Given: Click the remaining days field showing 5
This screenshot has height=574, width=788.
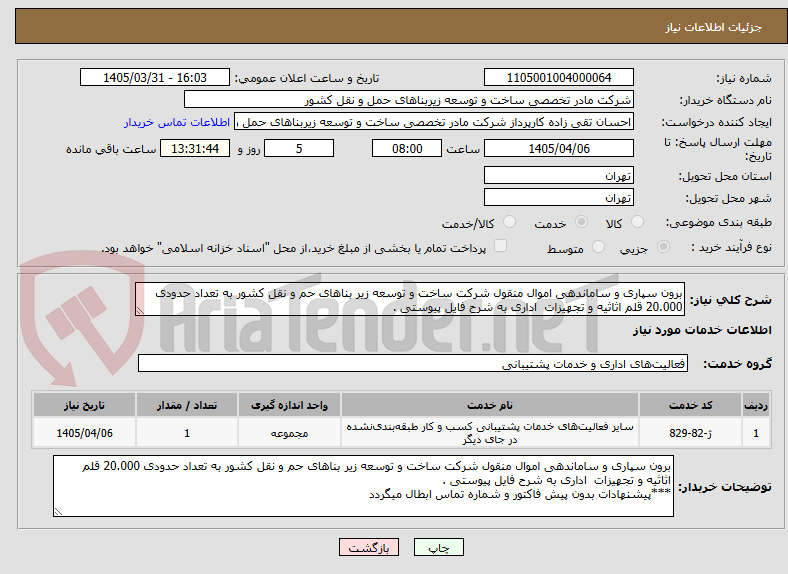Looking at the screenshot, I should click(299, 149).
